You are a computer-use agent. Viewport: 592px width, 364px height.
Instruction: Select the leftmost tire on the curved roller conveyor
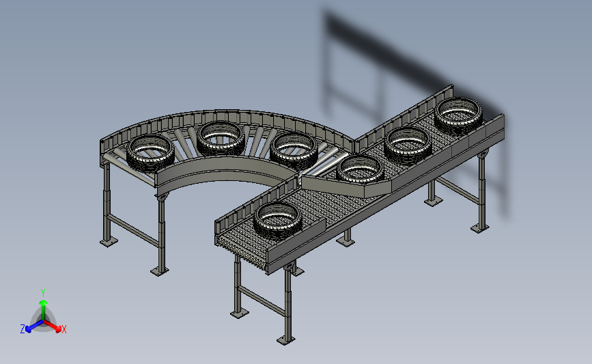click(150, 153)
